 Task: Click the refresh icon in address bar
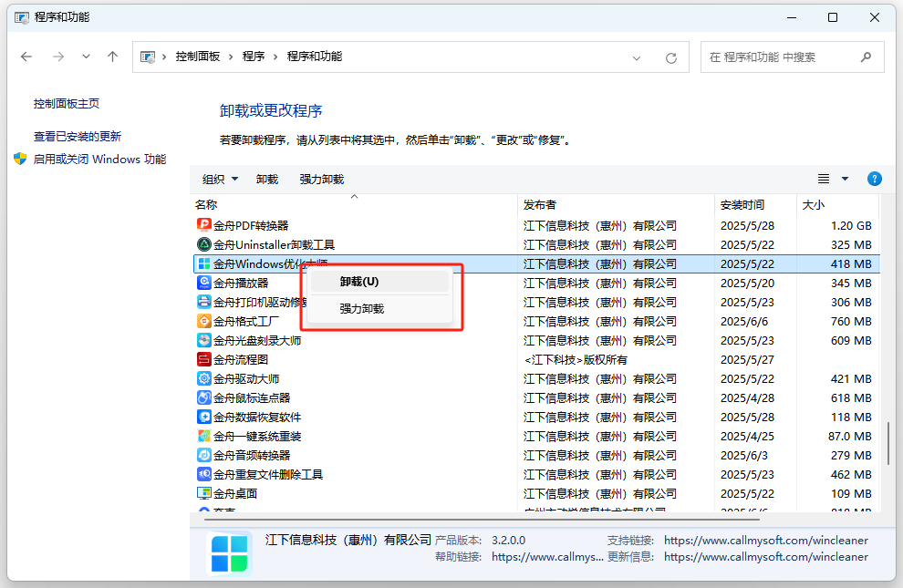tap(671, 58)
